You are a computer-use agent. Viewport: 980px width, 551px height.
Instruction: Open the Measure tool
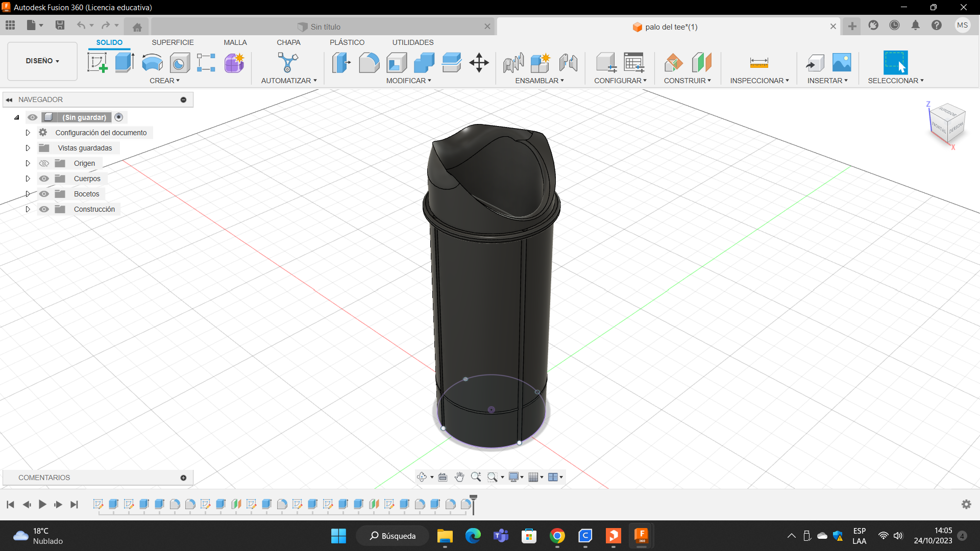tap(759, 63)
